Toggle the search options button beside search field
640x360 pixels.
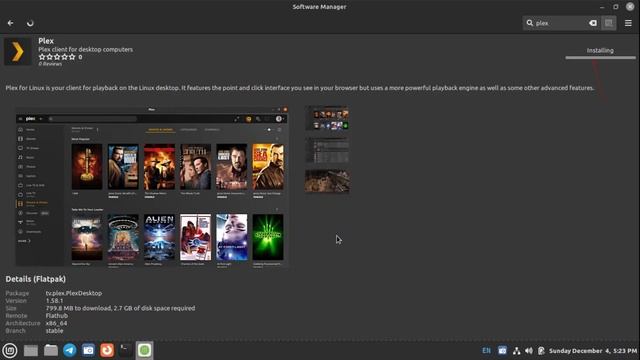coord(609,23)
